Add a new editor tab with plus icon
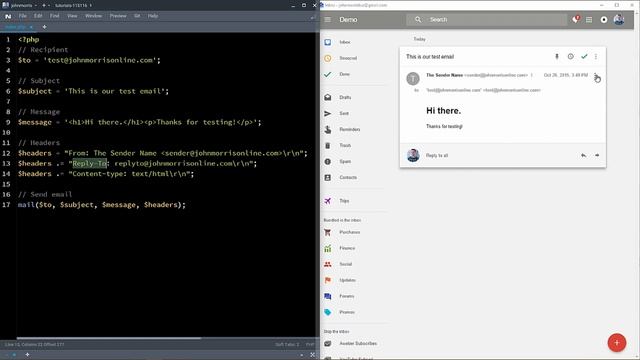 [44, 27]
